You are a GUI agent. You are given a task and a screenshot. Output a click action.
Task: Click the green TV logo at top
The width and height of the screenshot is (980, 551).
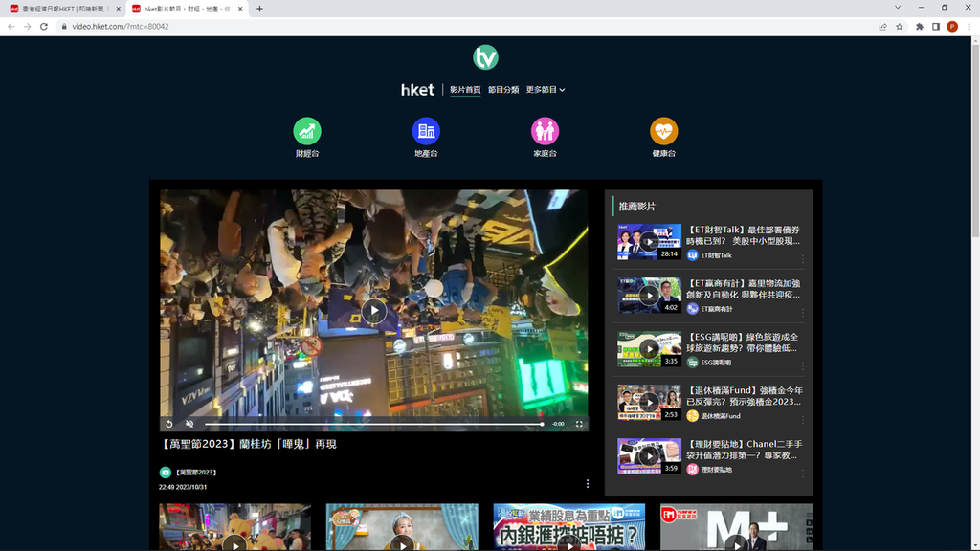tap(485, 57)
